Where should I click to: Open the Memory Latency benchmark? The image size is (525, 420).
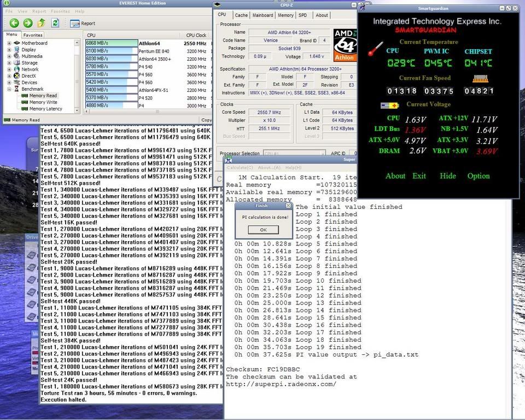[x=45, y=109]
